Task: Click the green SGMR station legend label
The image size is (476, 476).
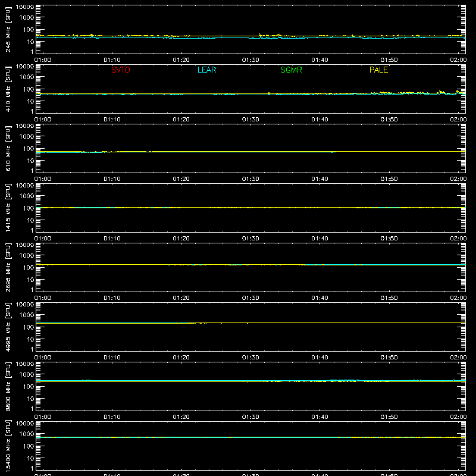Action: point(291,70)
